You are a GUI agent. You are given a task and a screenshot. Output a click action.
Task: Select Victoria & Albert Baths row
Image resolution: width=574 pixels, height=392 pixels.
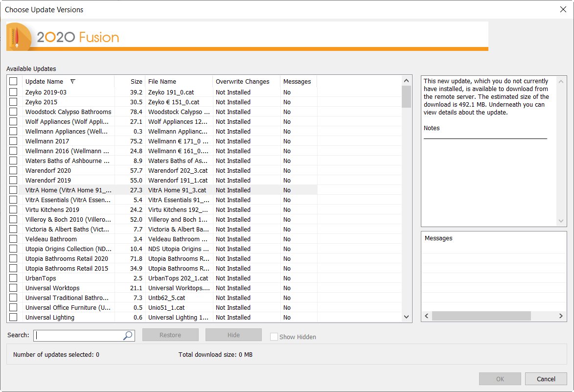[x=67, y=229]
